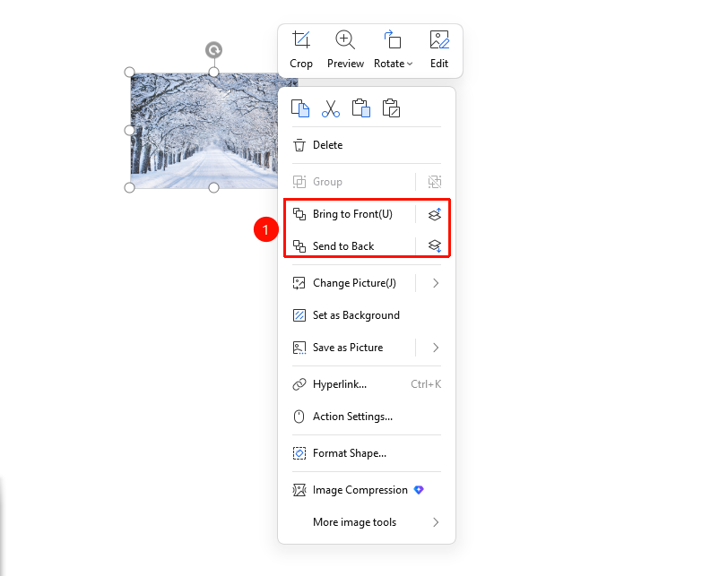Choose Set as Background

(x=367, y=315)
